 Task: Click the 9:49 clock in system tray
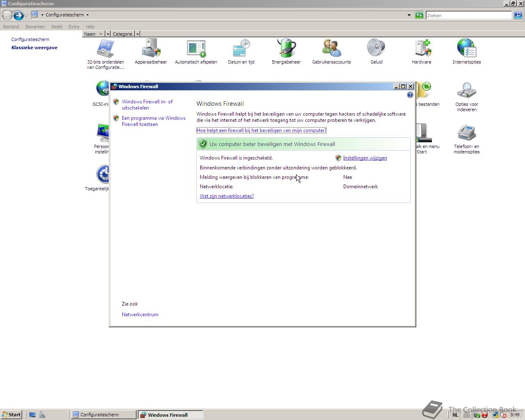515,415
